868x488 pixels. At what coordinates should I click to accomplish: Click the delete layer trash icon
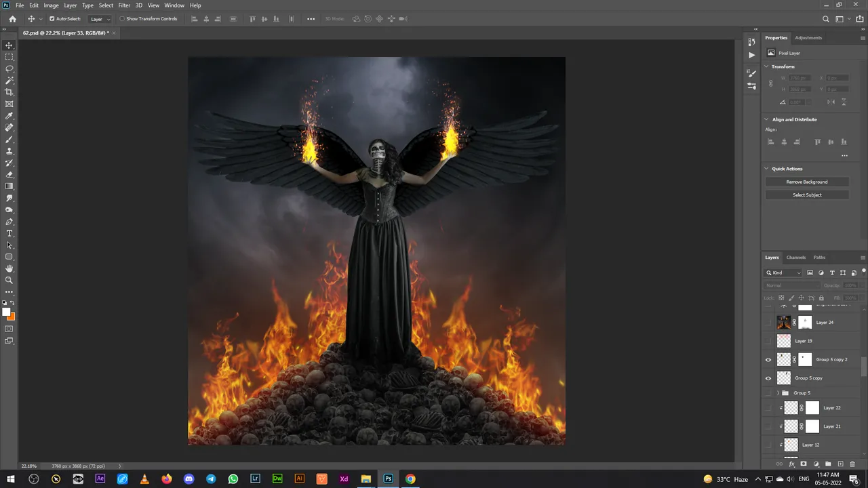click(852, 464)
